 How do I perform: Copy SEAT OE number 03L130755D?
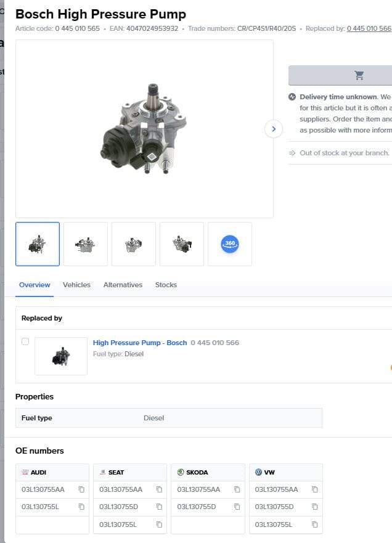[x=159, y=507]
